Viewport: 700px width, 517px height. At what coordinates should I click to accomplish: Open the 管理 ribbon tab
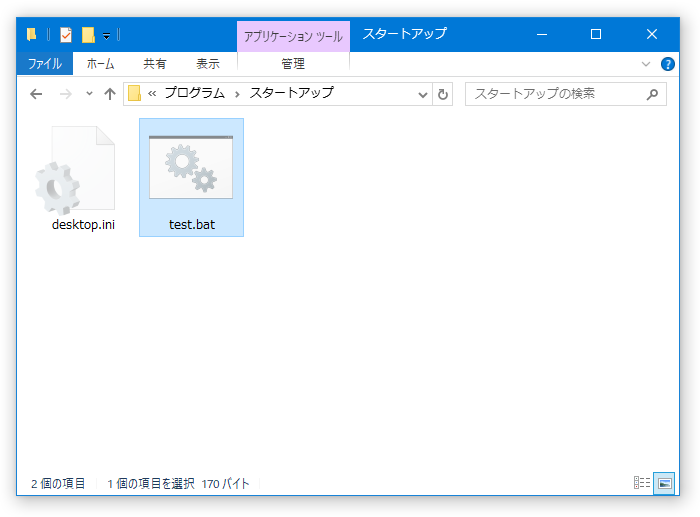tap(293, 63)
